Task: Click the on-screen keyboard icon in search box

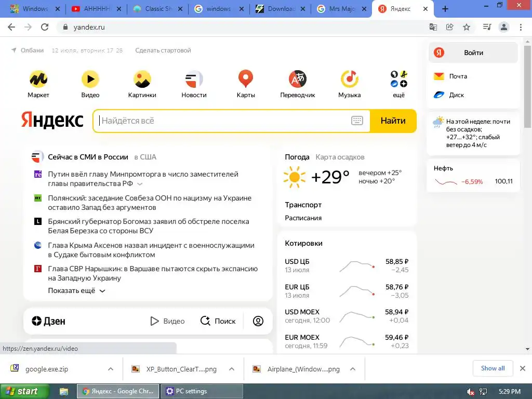Action: pos(357,121)
